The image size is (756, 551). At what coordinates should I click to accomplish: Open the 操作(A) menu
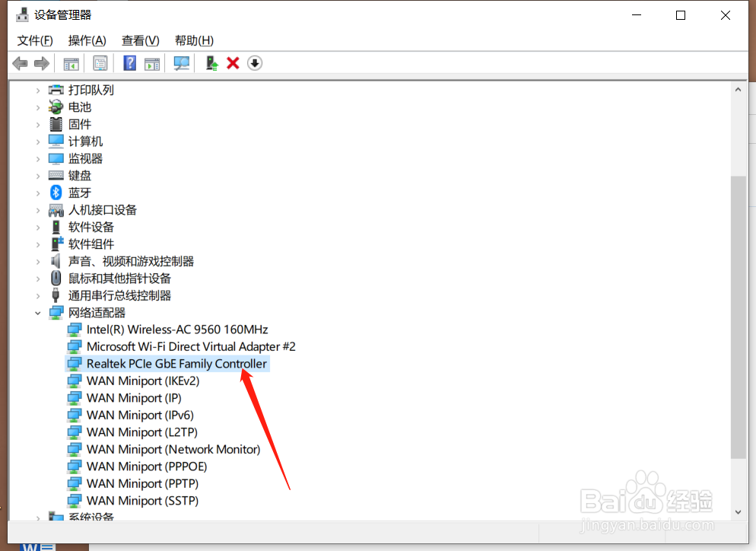click(x=87, y=40)
